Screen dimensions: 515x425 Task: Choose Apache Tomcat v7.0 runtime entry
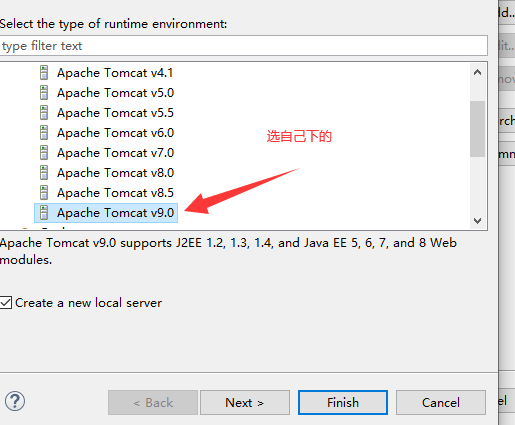(115, 153)
